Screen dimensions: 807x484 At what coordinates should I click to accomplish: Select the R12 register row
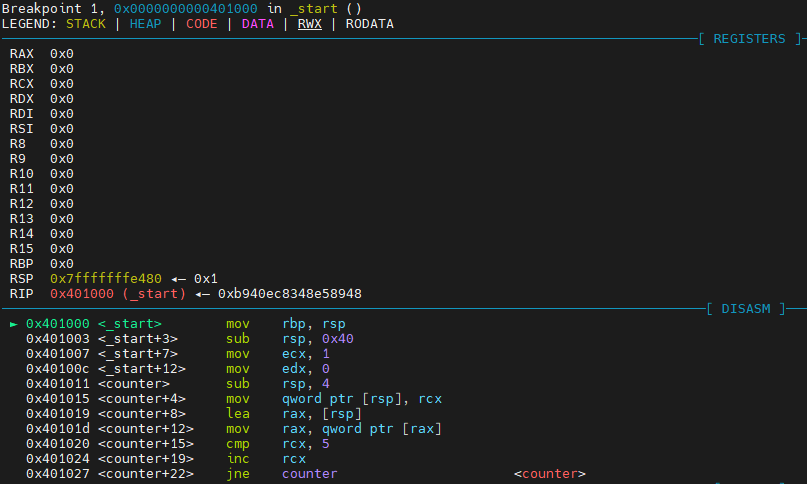pyautogui.click(x=42, y=203)
